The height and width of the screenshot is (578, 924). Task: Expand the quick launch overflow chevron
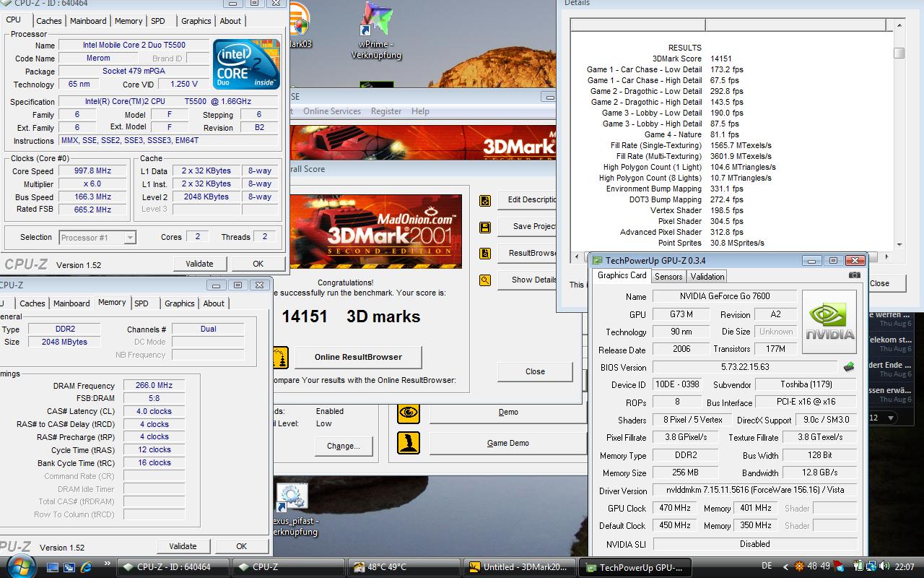pyautogui.click(x=108, y=563)
